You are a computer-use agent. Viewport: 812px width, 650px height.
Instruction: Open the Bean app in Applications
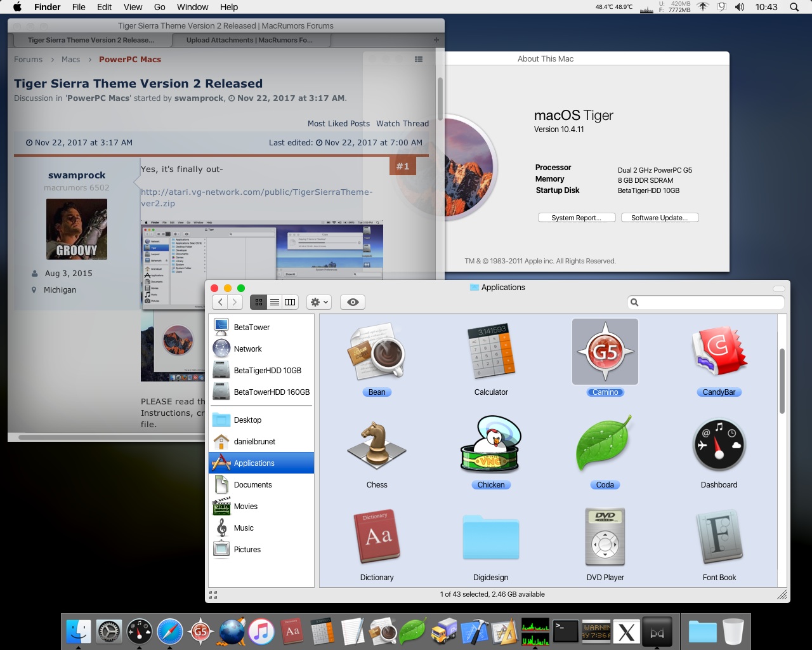377,353
